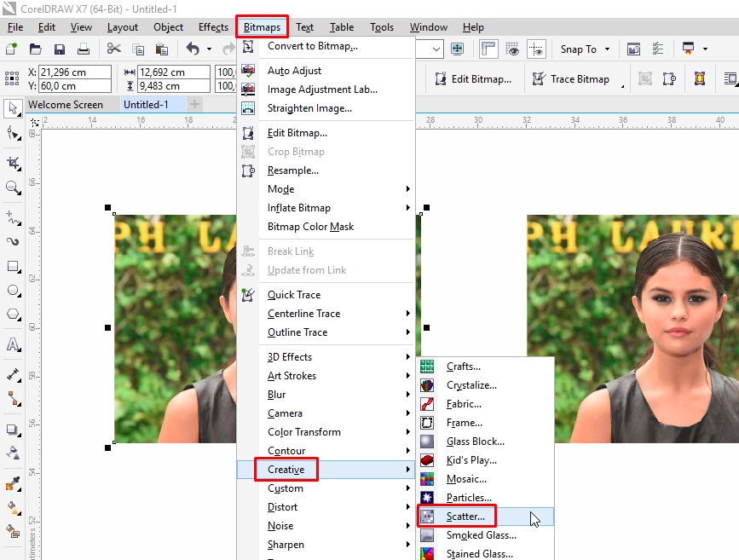Select the Rectangle tool
Image resolution: width=739 pixels, height=560 pixels.
[11, 268]
